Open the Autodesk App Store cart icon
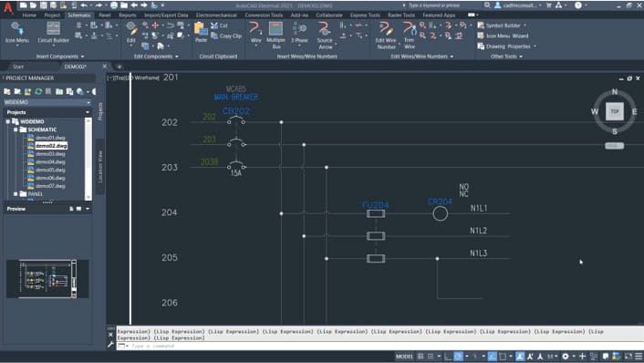The height and width of the screenshot is (363, 644). click(549, 5)
